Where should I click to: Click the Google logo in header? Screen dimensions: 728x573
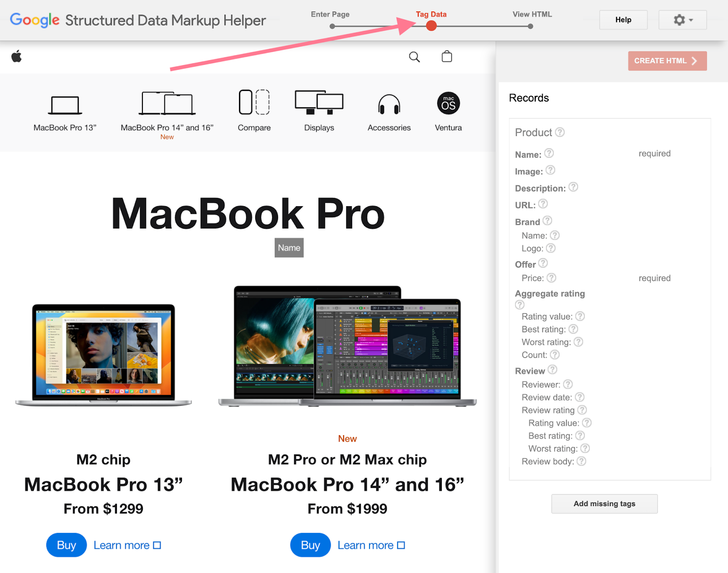(x=35, y=20)
